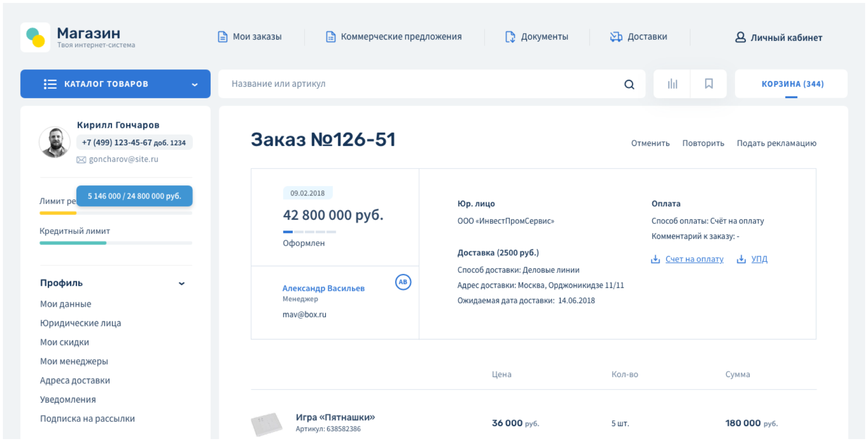Click the search magnifier icon

coord(629,85)
